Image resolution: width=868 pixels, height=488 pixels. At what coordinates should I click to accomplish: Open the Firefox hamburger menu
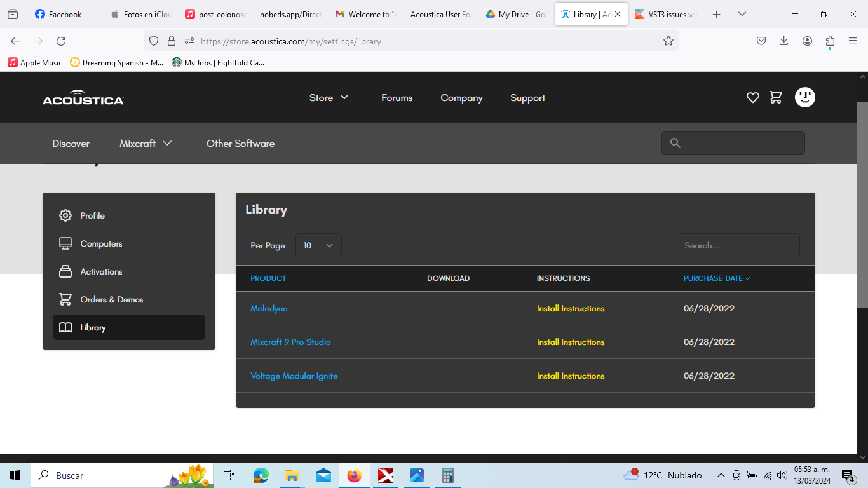coord(853,41)
